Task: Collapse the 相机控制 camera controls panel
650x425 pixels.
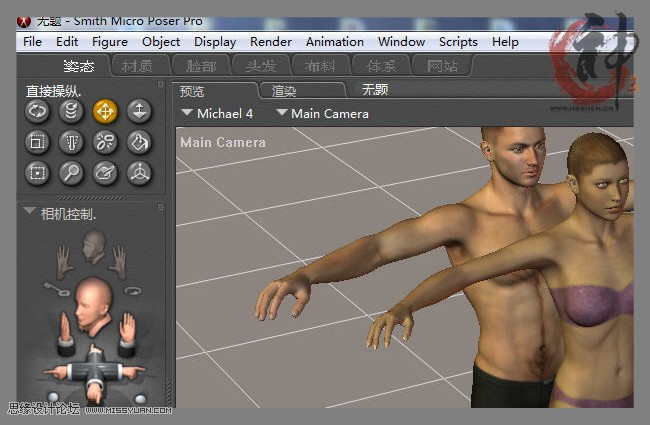Action: [29, 211]
